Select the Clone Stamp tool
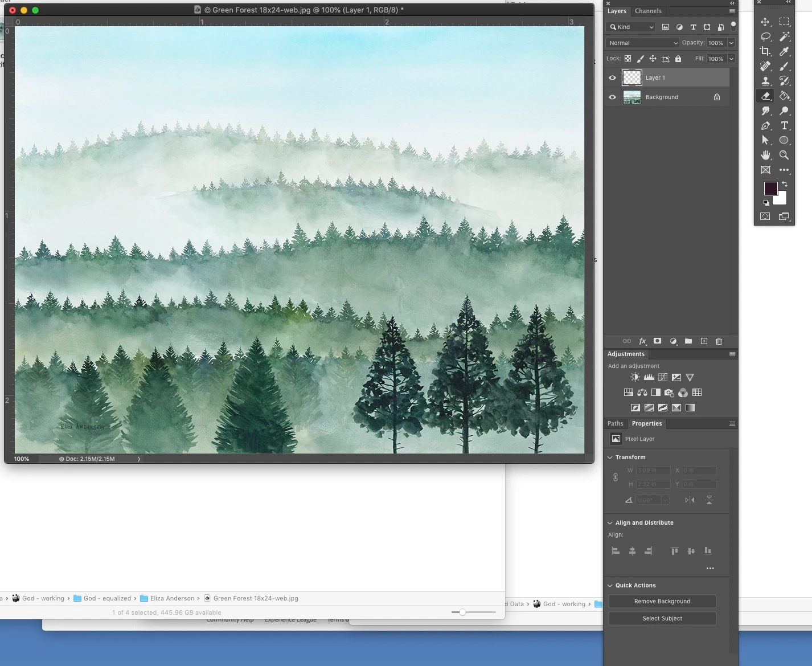 tap(765, 81)
